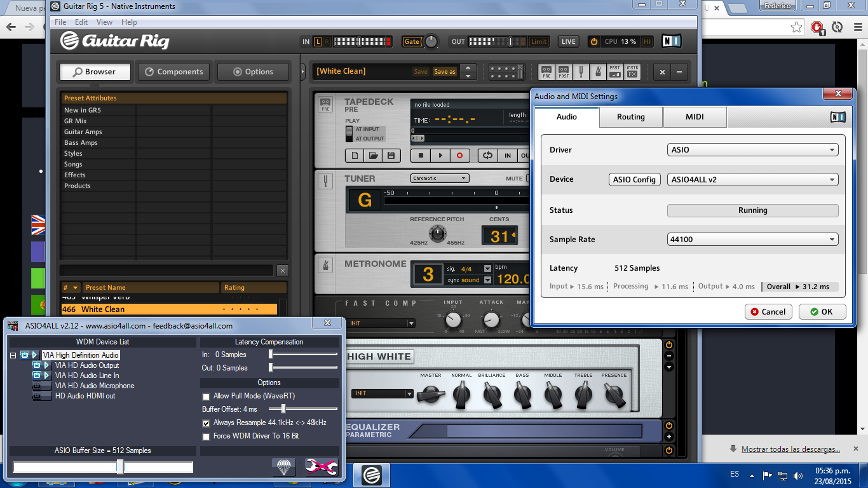Click the metronome module icon

[325, 265]
